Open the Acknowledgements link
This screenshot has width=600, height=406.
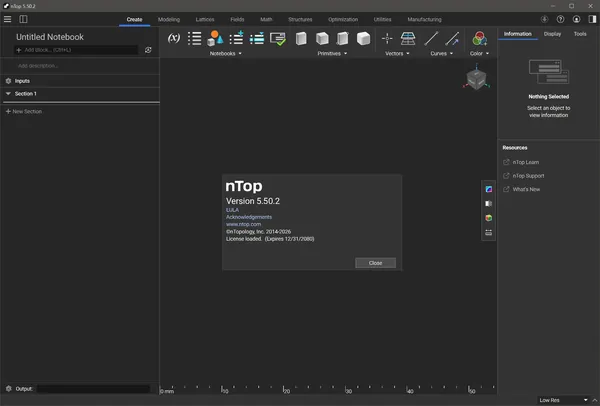pyautogui.click(x=249, y=217)
